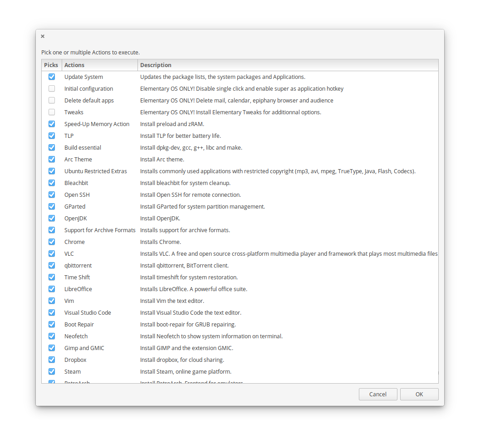The height and width of the screenshot is (448, 480).
Task: Uncheck the Neofetch checkbox
Action: (x=52, y=336)
